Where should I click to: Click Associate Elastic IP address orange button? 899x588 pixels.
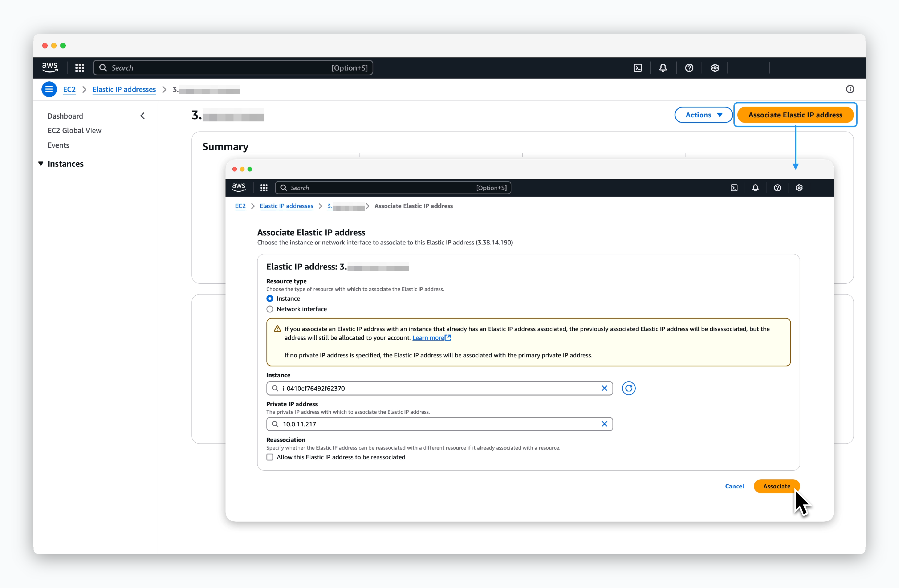click(795, 115)
